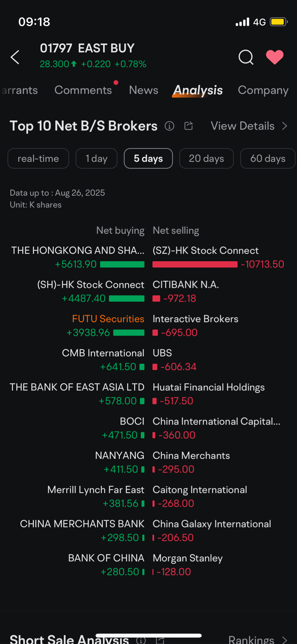Open info icon next to Short Sale Analysis
Screen dimensions: 297x644
click(141, 640)
